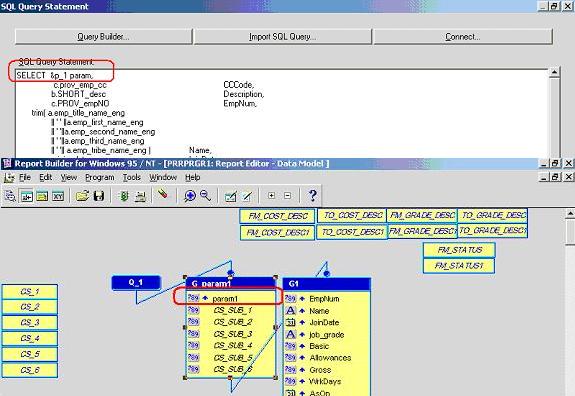Click the Save floppy disk icon
575x396 pixels.
pyautogui.click(x=99, y=196)
